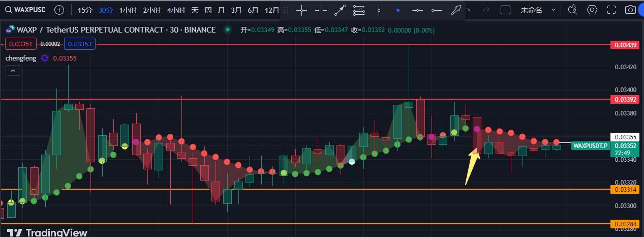Switch to the 3月 timeframe
The height and width of the screenshot is (237, 644).
[x=236, y=10]
